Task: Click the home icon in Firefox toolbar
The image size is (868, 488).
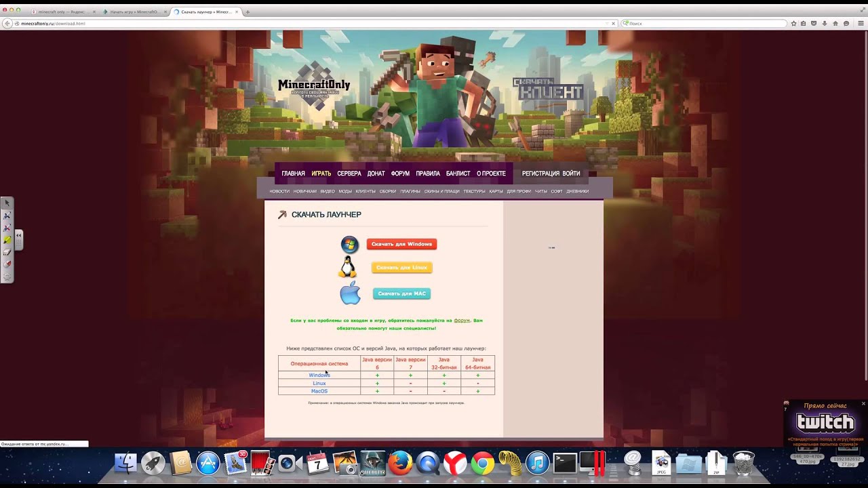Action: [835, 23]
